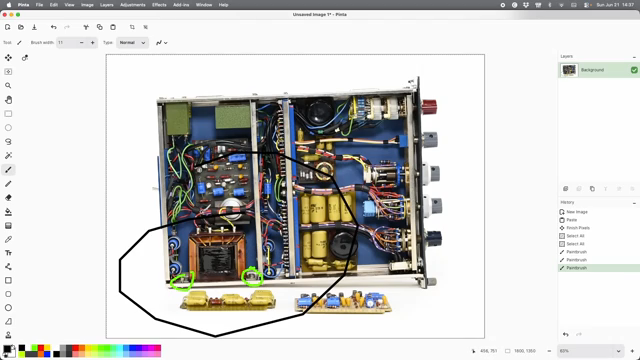Open the Layers menu
This screenshot has height=360, width=640.
107,5
